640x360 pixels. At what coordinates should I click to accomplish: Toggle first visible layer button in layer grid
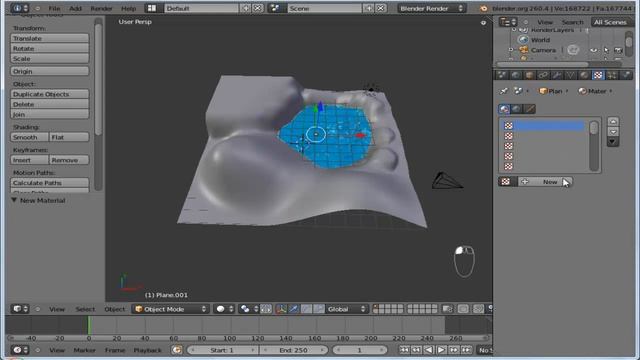(376, 307)
